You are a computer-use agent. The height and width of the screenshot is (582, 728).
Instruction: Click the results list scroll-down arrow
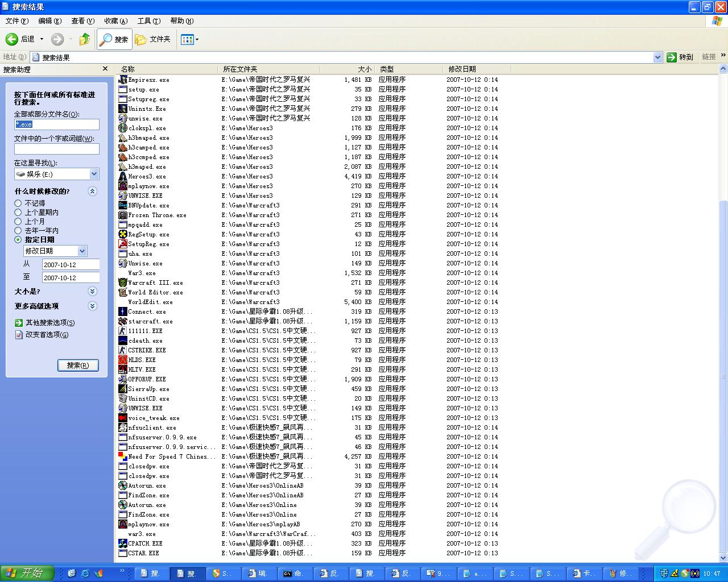[x=723, y=558]
